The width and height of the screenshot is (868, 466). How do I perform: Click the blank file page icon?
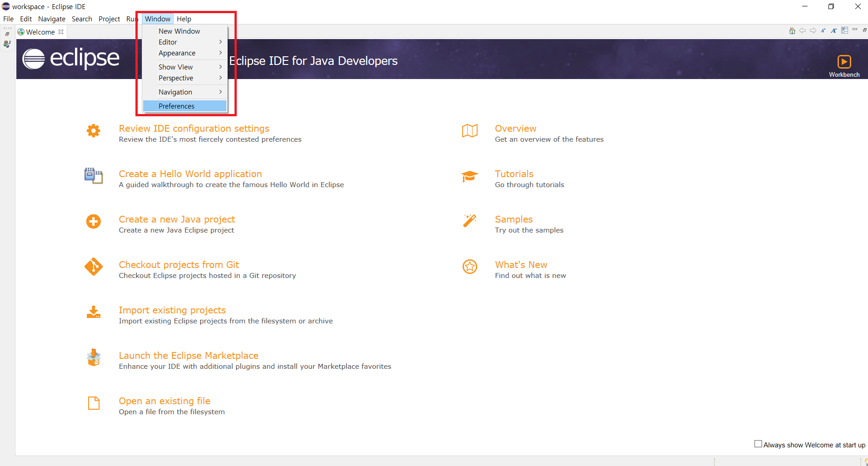click(94, 403)
